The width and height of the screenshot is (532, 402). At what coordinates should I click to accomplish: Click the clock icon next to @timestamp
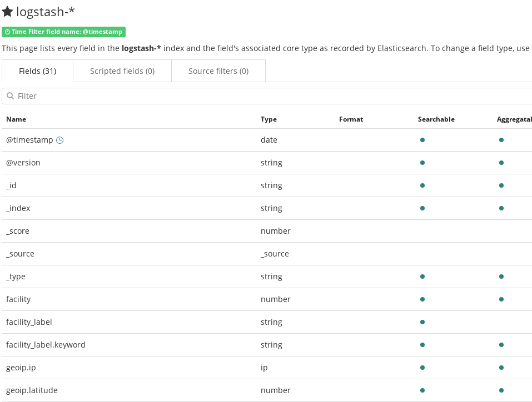(x=59, y=140)
